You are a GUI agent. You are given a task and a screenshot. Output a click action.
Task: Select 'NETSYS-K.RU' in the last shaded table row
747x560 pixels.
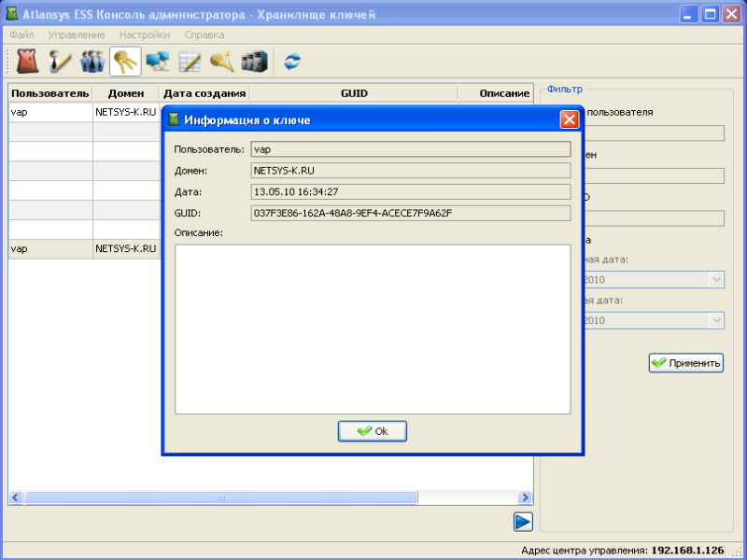126,249
